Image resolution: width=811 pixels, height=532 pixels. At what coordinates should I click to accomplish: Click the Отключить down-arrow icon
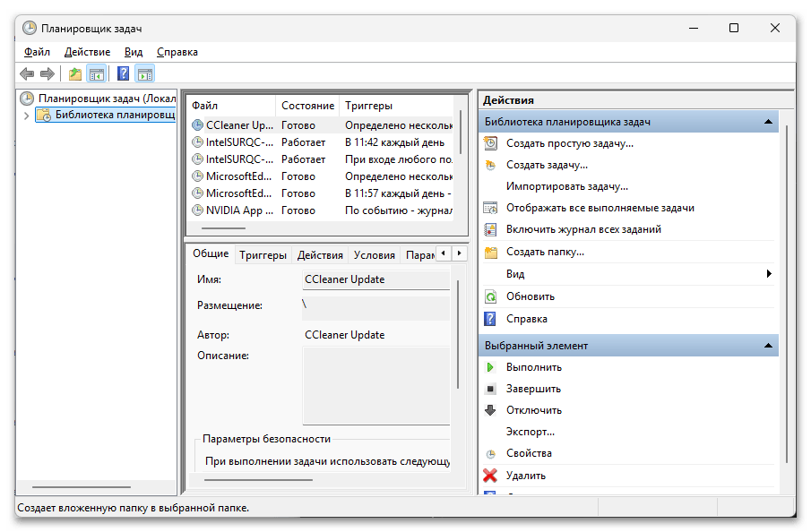pyautogui.click(x=490, y=410)
